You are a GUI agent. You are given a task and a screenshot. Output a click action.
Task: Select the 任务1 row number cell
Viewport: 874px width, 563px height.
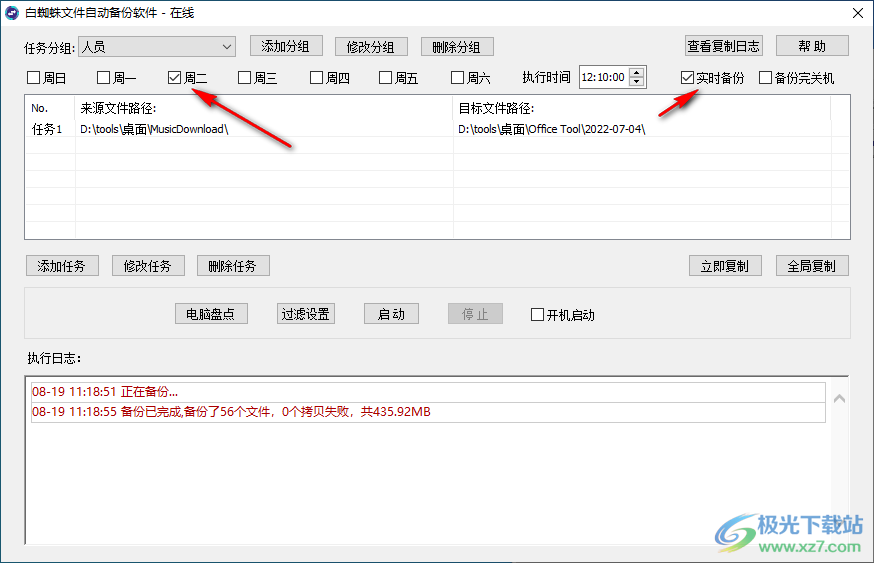pos(47,129)
